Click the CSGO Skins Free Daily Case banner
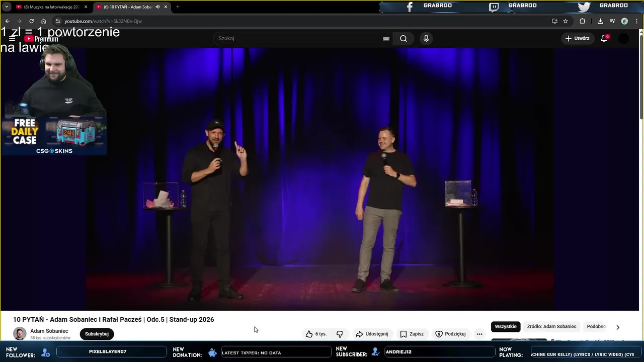This screenshot has width=644, height=362. coord(54,136)
